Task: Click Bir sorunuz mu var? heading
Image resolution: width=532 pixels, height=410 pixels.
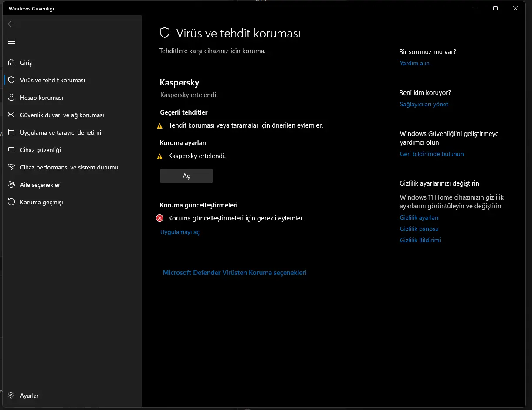Action: pyautogui.click(x=428, y=52)
